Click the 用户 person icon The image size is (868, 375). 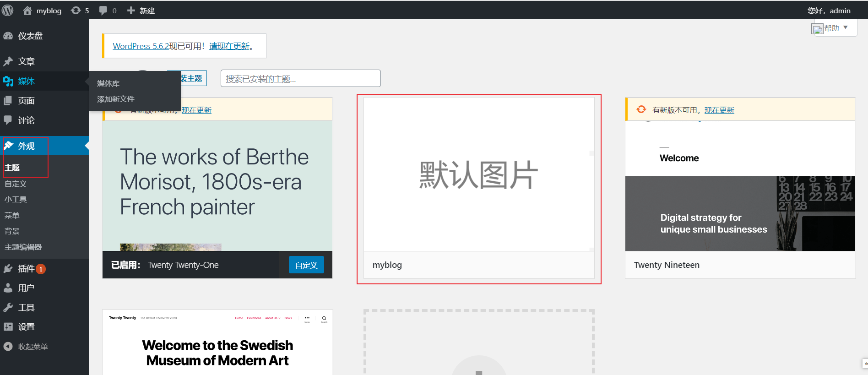tap(8, 288)
